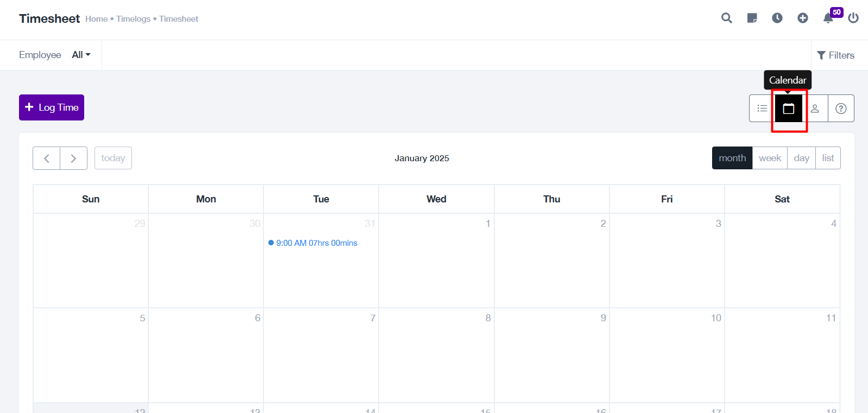This screenshot has width=868, height=413.
Task: Click the Thu column header
Action: click(551, 199)
